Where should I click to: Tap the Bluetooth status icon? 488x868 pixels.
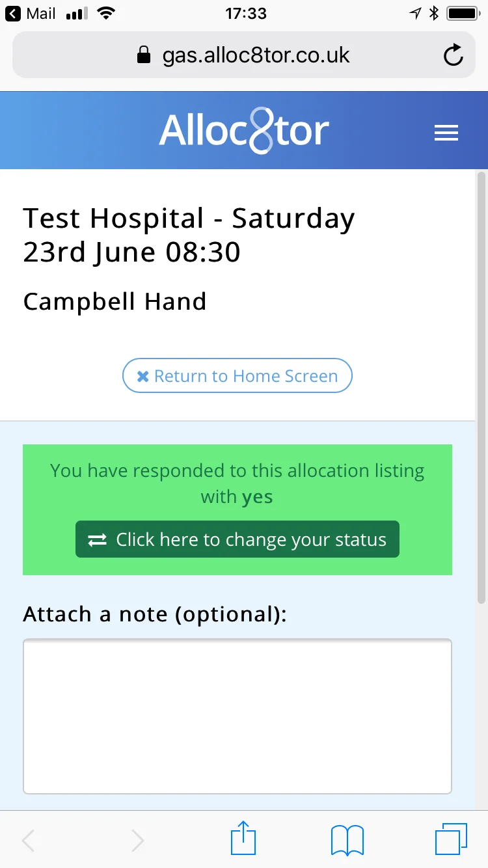[x=435, y=14]
